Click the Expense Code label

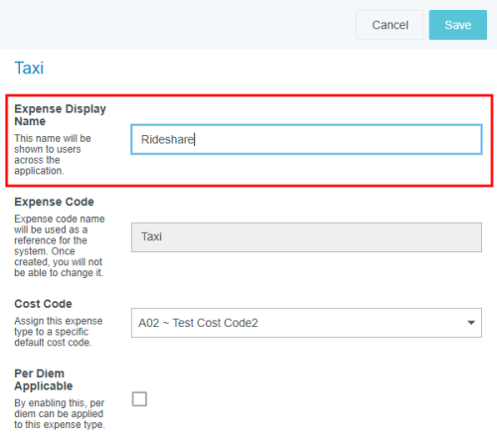click(x=54, y=202)
